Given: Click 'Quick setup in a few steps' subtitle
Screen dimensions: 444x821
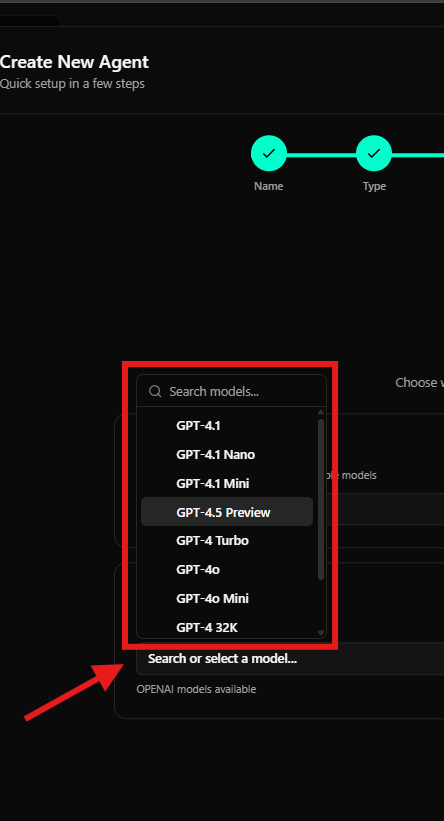Looking at the screenshot, I should pyautogui.click(x=72, y=84).
